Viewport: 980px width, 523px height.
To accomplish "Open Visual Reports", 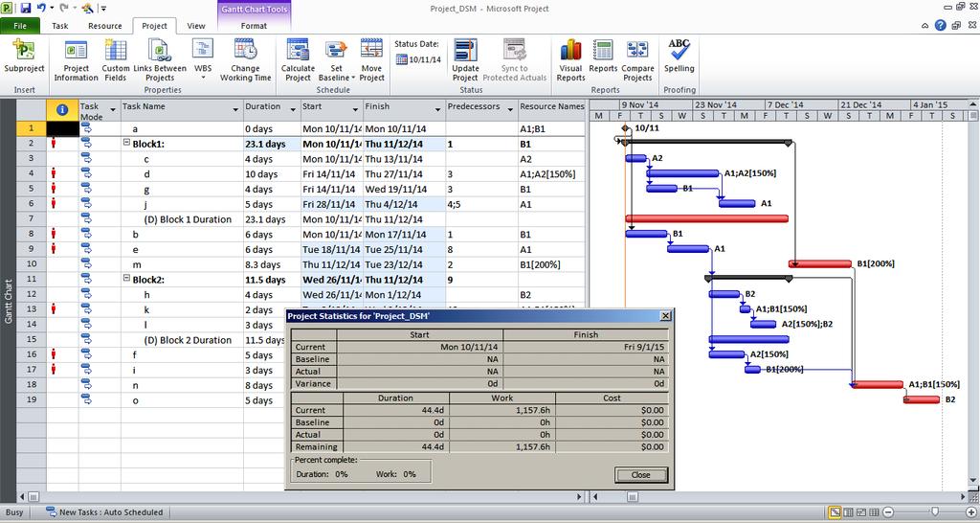I will [x=570, y=58].
